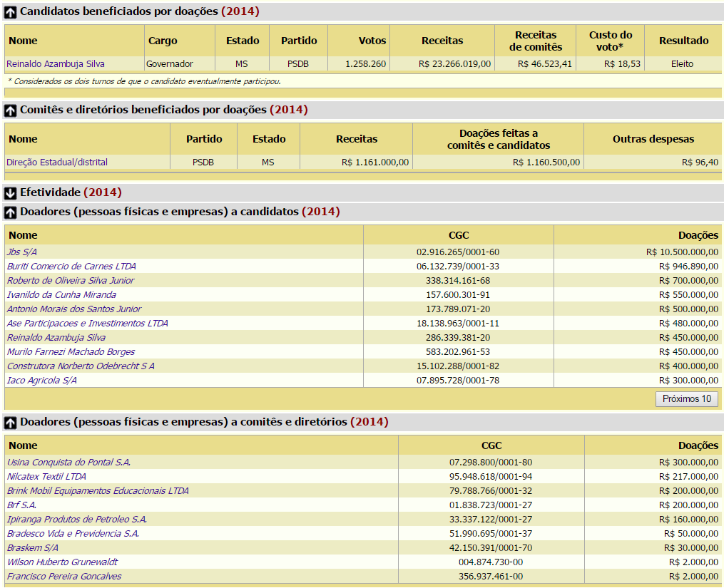Image resolution: width=724 pixels, height=588 pixels.
Task: Select the R$ 1.161.000,00 receipts value
Action: point(375,162)
